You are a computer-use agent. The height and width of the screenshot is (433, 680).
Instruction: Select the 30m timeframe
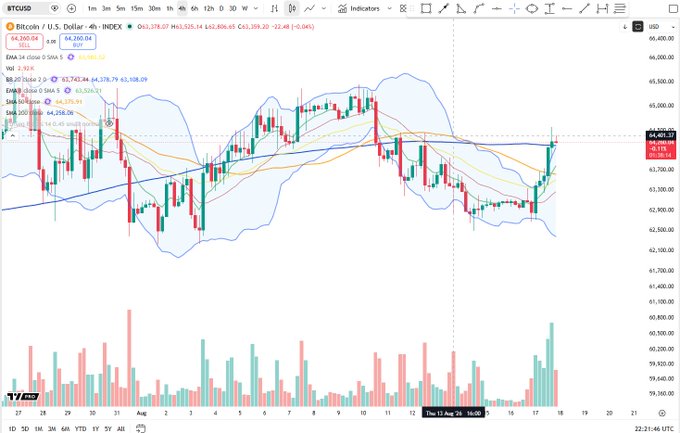154,8
